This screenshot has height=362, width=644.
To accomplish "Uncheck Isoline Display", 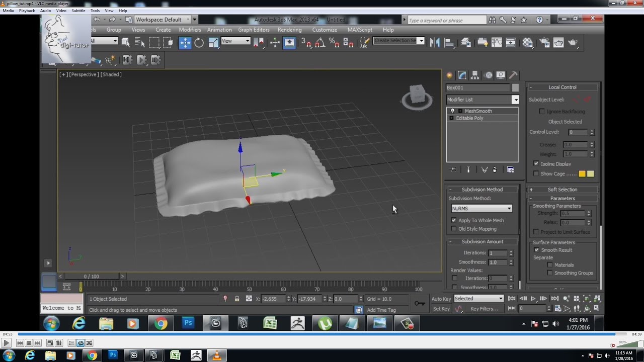I will [536, 163].
